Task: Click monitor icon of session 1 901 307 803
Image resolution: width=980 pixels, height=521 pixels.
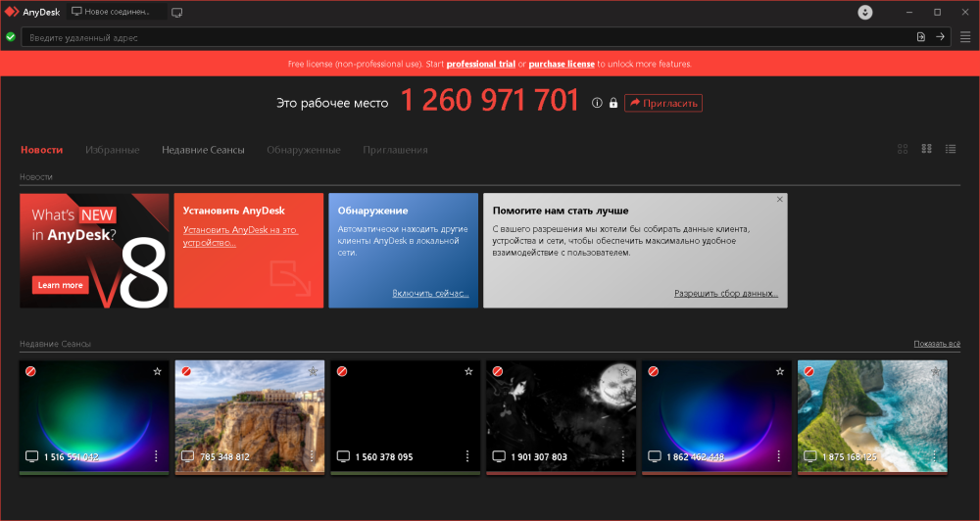Action: [x=499, y=456]
